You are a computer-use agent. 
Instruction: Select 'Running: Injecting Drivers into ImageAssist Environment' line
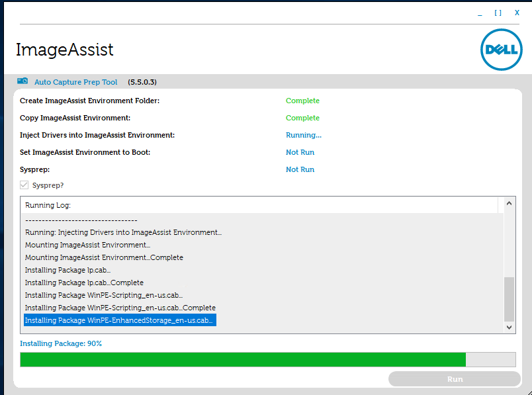123,232
